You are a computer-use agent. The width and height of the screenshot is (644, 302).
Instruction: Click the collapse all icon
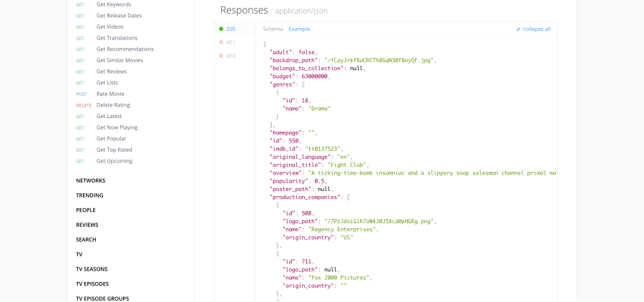[x=519, y=29]
